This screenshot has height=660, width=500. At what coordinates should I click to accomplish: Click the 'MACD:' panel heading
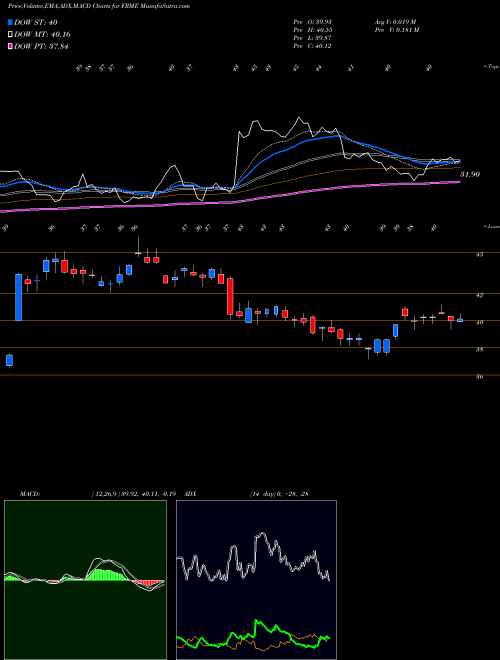coord(30,494)
